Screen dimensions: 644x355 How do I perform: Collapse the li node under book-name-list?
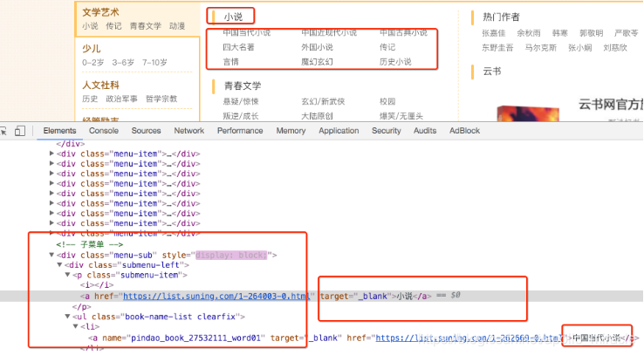pos(76,326)
